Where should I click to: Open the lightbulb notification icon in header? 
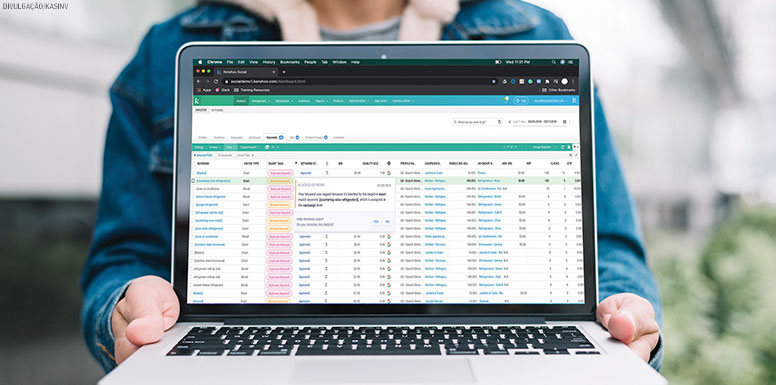[x=506, y=99]
